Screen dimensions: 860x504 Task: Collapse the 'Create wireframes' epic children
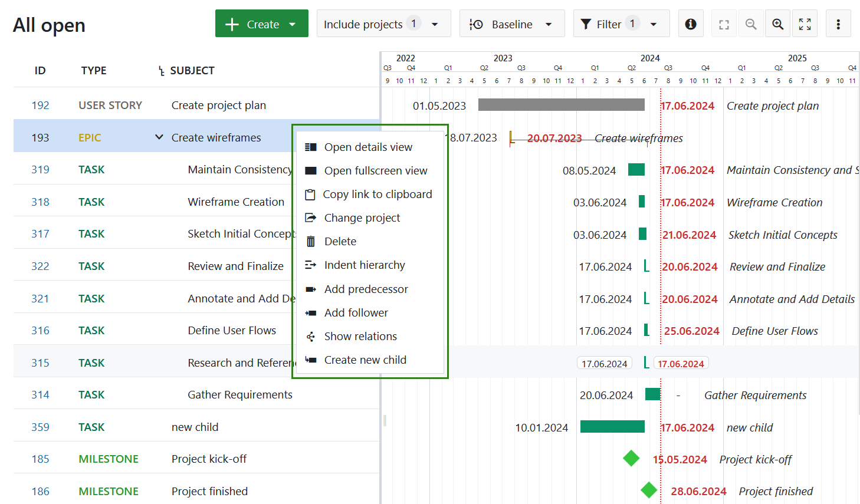click(x=159, y=137)
